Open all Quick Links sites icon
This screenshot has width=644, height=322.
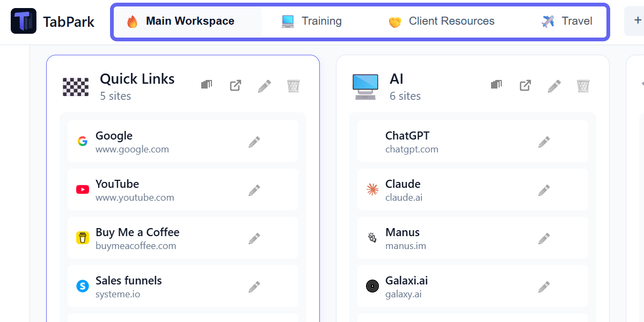click(236, 85)
